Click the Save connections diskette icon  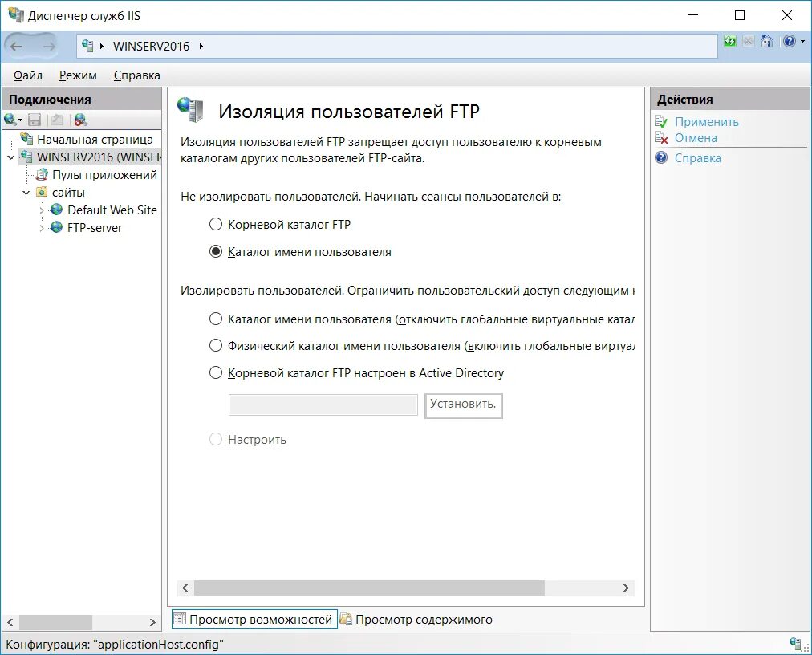34,119
